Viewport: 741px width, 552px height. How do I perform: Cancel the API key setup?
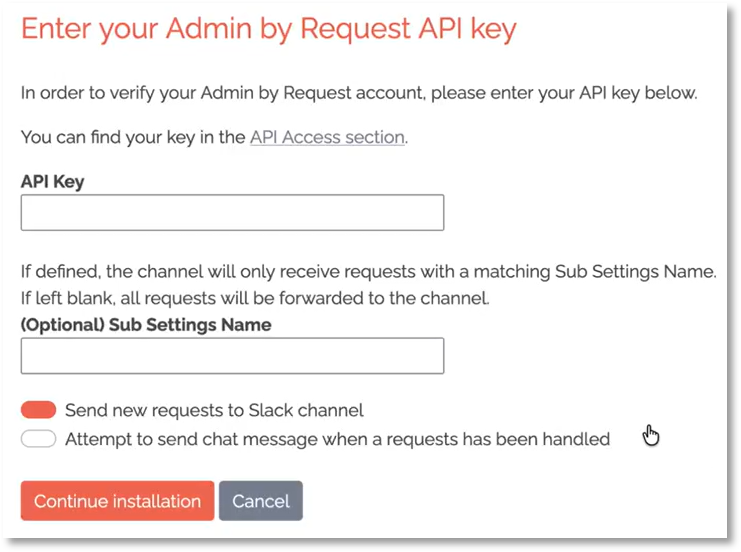pos(261,500)
